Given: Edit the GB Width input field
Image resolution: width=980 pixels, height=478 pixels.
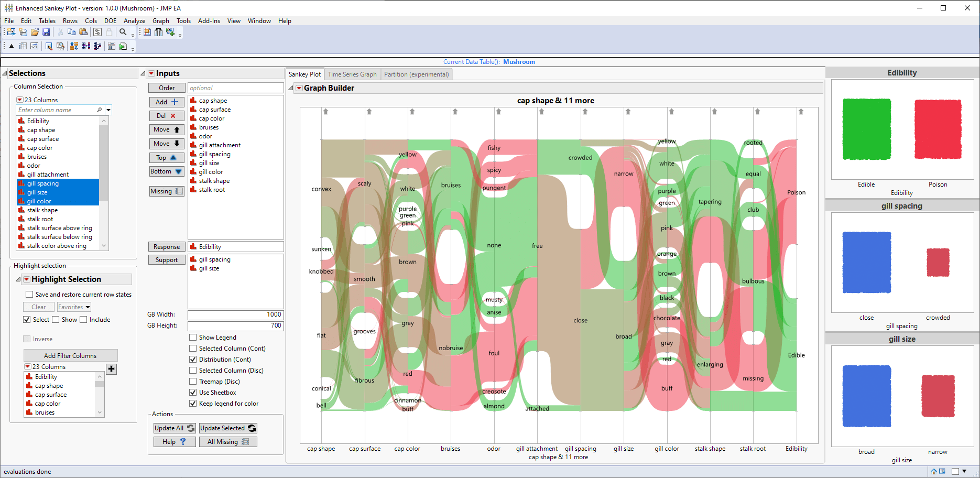Looking at the screenshot, I should [x=235, y=314].
